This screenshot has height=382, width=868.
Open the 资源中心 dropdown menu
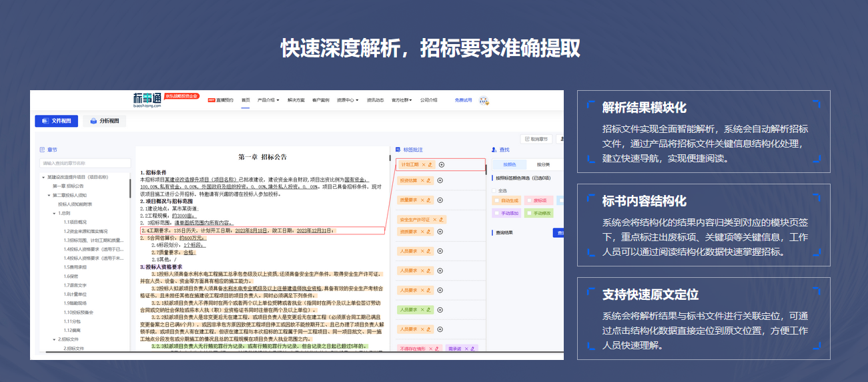tap(348, 100)
